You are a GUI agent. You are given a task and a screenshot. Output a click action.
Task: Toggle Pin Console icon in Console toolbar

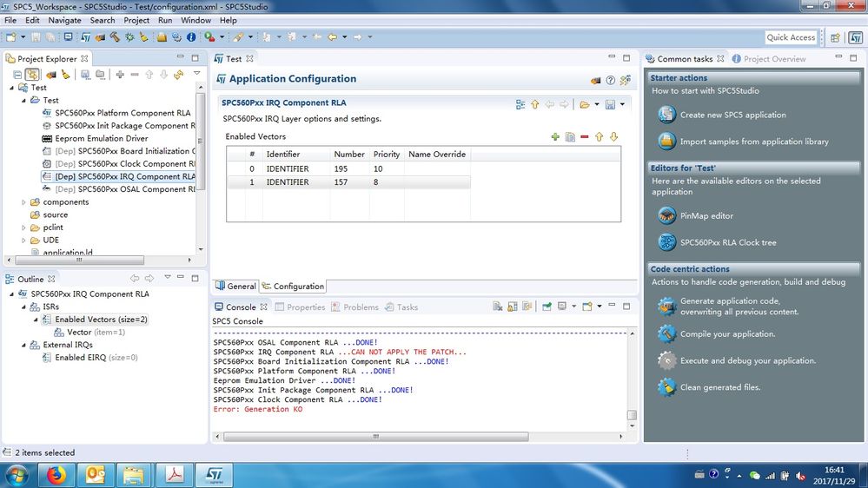click(547, 306)
